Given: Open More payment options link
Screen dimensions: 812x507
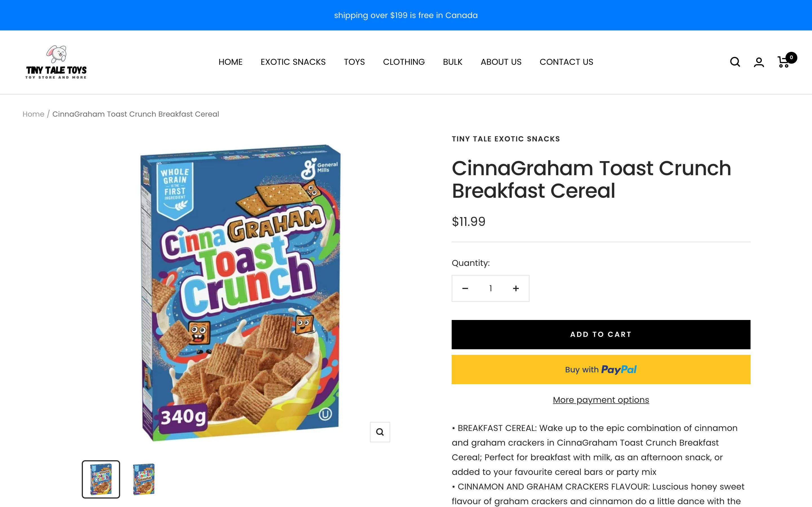Looking at the screenshot, I should pyautogui.click(x=601, y=400).
